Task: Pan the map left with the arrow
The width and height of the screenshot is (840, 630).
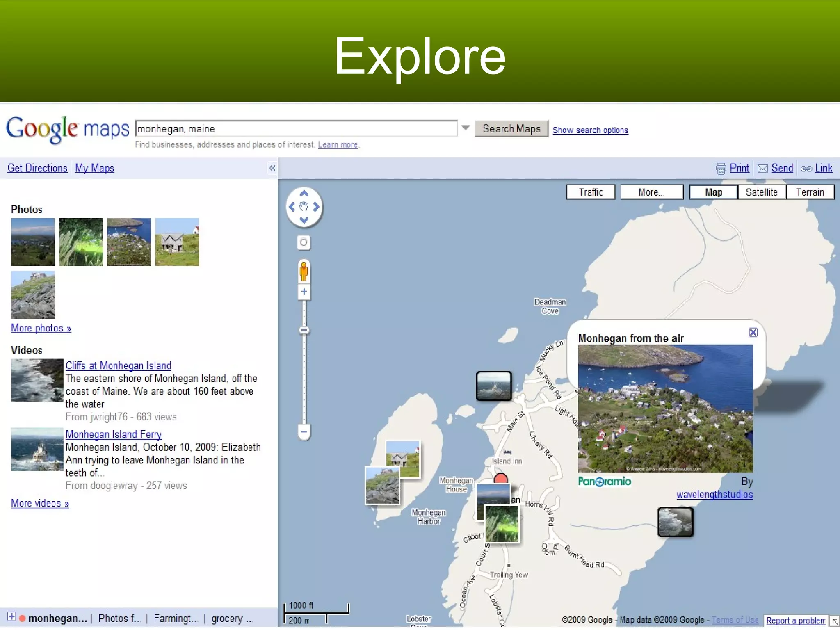Action: (292, 207)
